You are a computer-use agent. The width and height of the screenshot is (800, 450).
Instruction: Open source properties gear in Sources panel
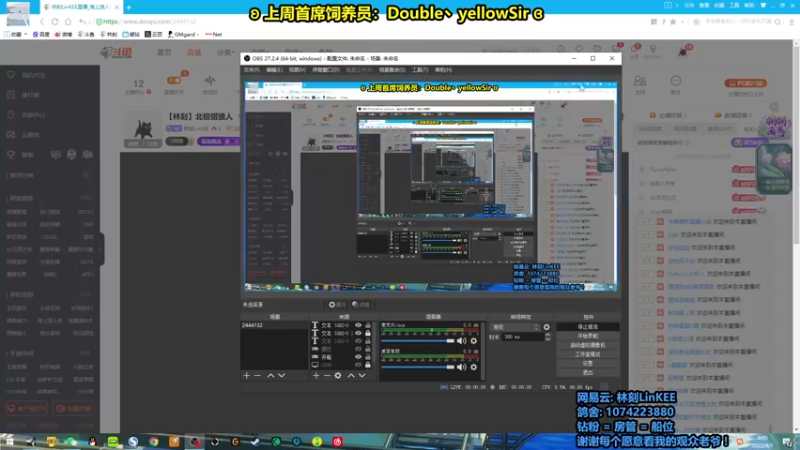pyautogui.click(x=338, y=376)
